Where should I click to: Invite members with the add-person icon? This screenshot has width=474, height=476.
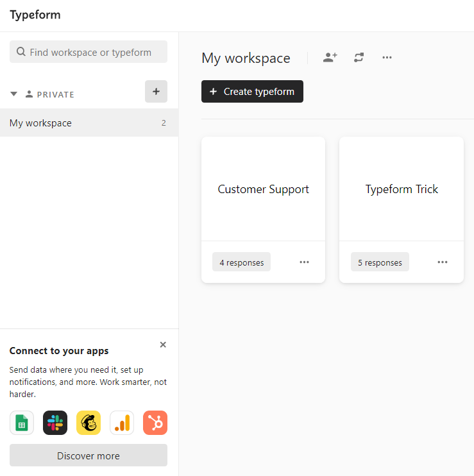(x=330, y=57)
